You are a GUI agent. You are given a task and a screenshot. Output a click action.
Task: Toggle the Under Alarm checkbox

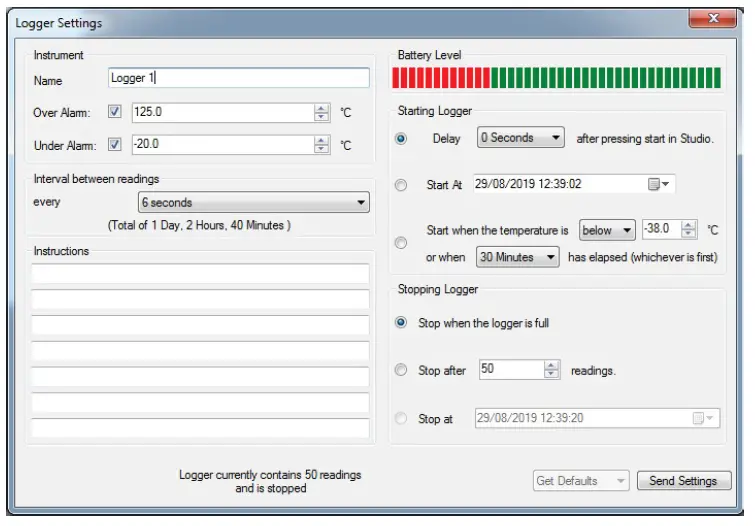click(x=115, y=144)
